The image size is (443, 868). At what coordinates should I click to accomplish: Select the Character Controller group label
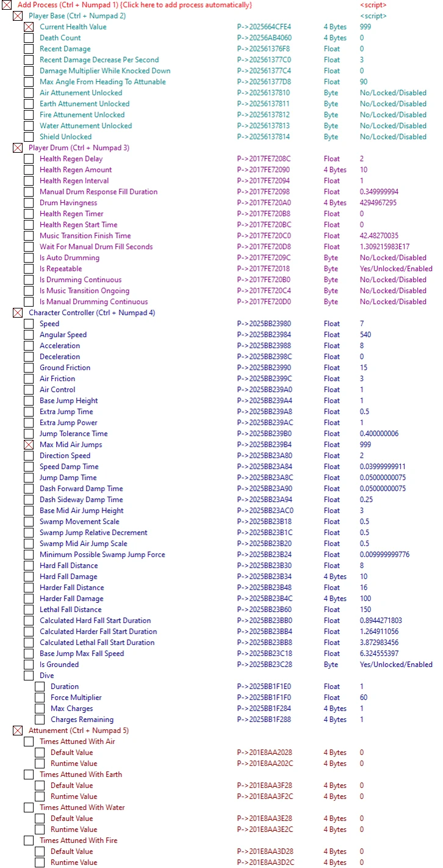[92, 313]
